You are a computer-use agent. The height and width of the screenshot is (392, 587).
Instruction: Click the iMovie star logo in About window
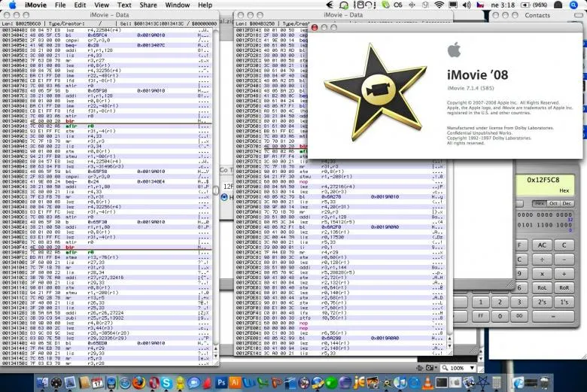pos(375,92)
